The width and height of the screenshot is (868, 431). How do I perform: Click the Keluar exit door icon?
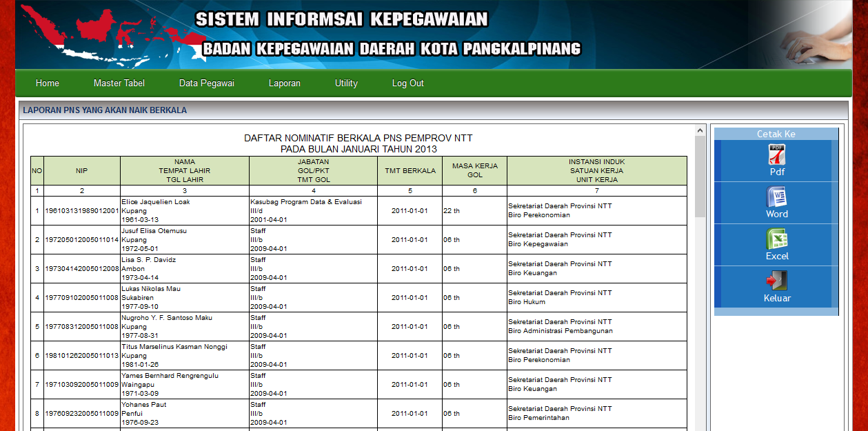pos(777,281)
